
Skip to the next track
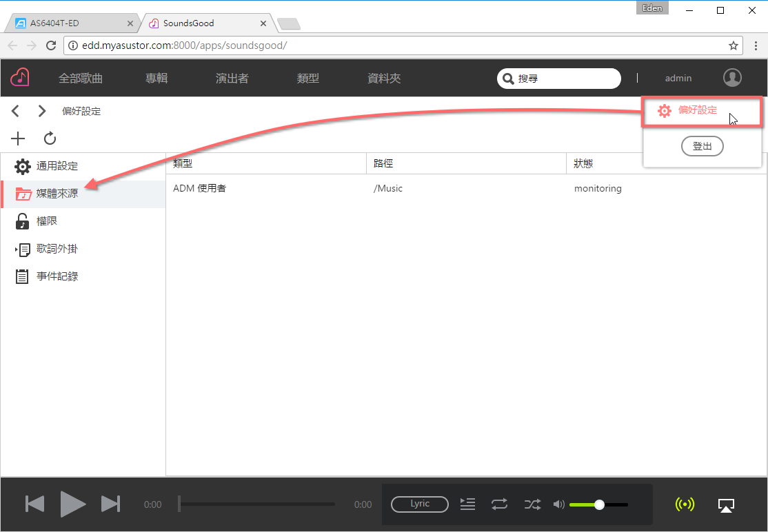click(x=110, y=504)
